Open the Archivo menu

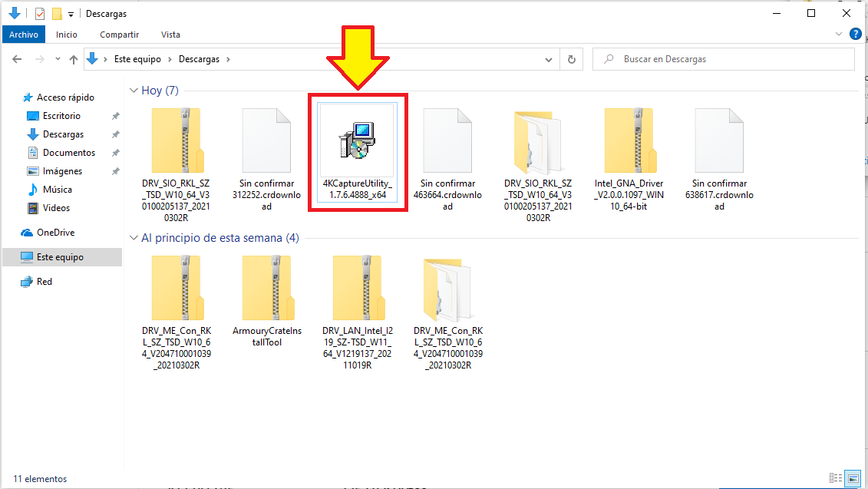(24, 35)
